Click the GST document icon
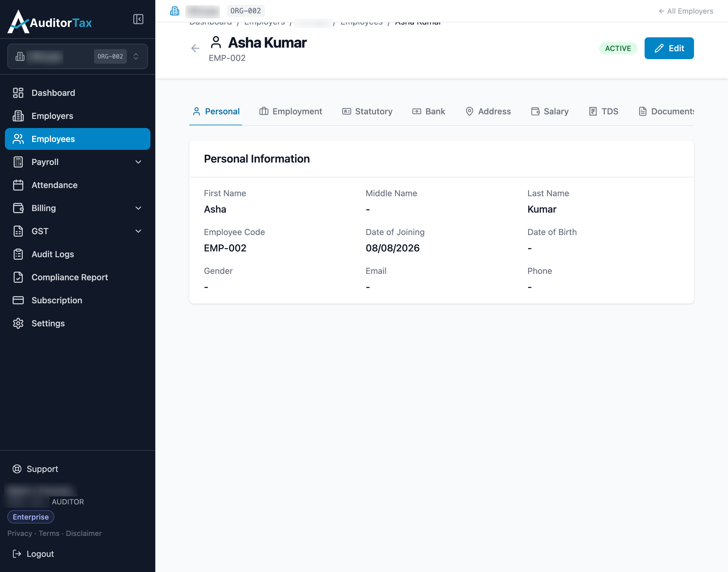 tap(18, 231)
